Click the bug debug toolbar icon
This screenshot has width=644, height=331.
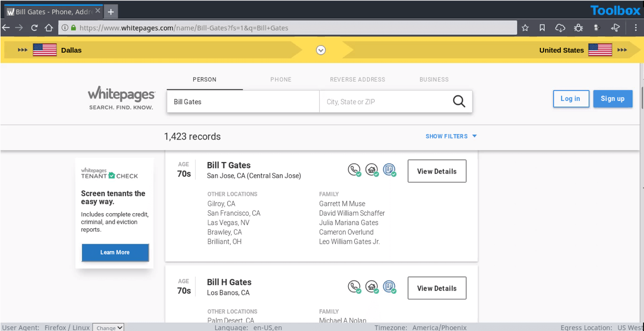pyautogui.click(x=578, y=28)
